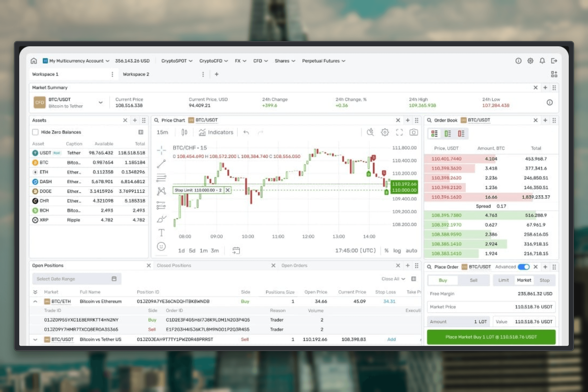Viewport: 588px width, 392px height.
Task: Open the Shares menu
Action: (285, 61)
